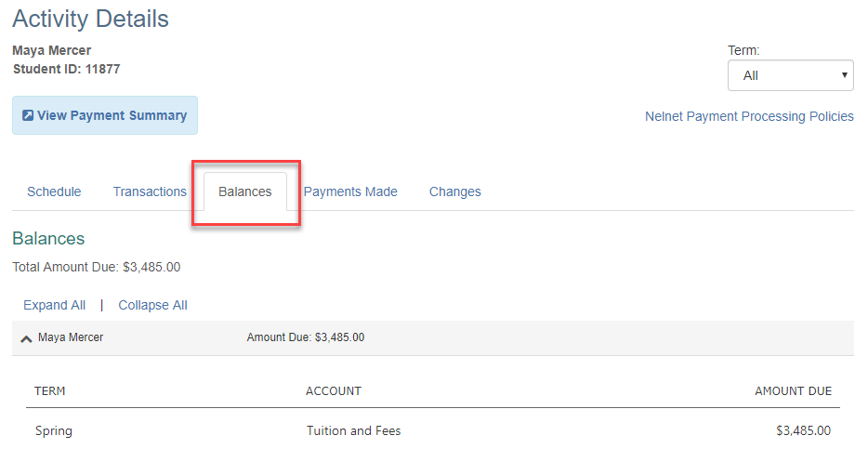Click the AMOUNT DUE column header
The height and width of the screenshot is (462, 868).
tap(794, 391)
